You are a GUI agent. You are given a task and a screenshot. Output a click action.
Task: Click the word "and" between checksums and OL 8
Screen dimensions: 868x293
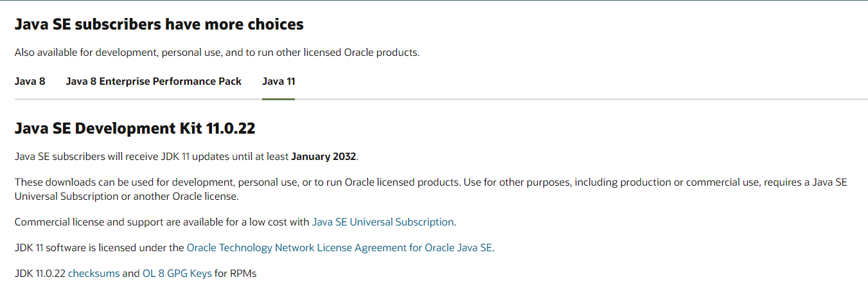click(x=130, y=274)
